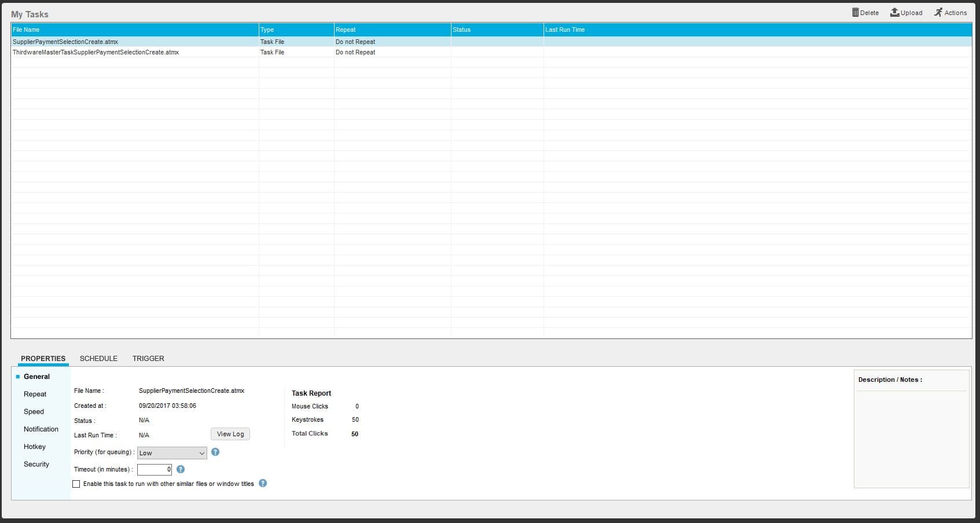Viewport: 980px width, 523px height.
Task: Select Speed in properties sidebar
Action: [x=34, y=411]
